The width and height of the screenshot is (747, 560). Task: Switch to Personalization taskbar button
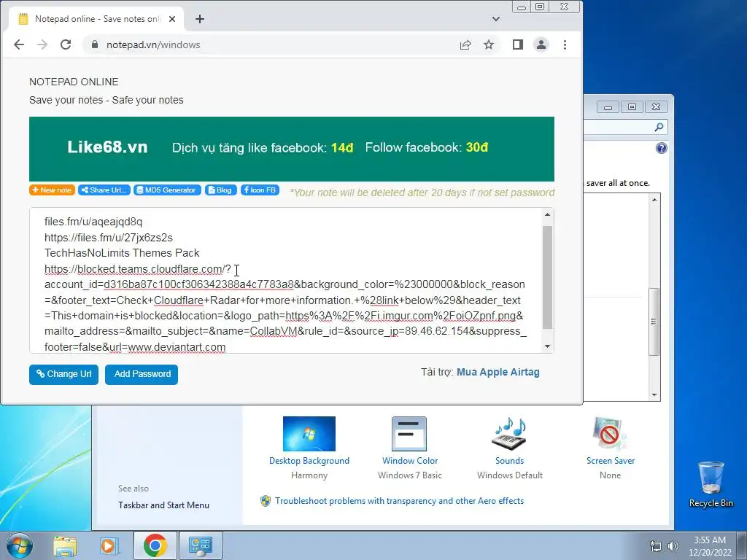coord(201,545)
